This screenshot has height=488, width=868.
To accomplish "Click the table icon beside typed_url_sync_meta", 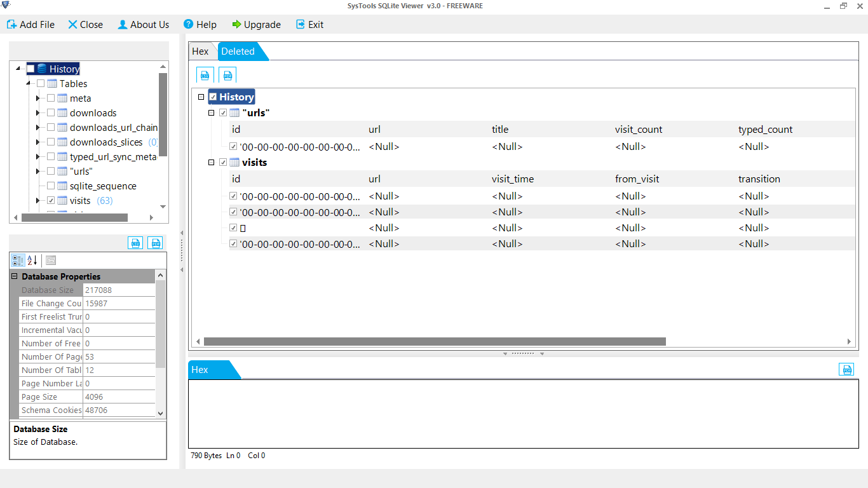I will (x=62, y=156).
